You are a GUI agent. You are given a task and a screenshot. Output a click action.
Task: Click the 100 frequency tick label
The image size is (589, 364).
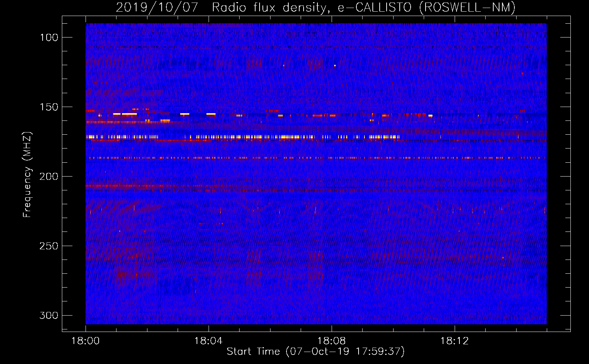tap(49, 37)
